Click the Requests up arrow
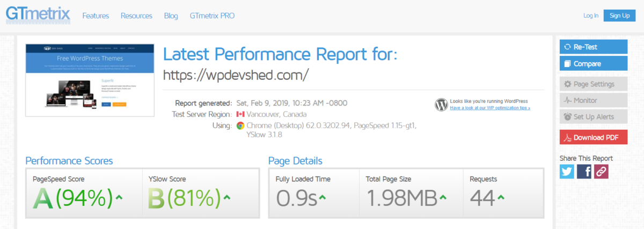The image size is (644, 229). (501, 198)
